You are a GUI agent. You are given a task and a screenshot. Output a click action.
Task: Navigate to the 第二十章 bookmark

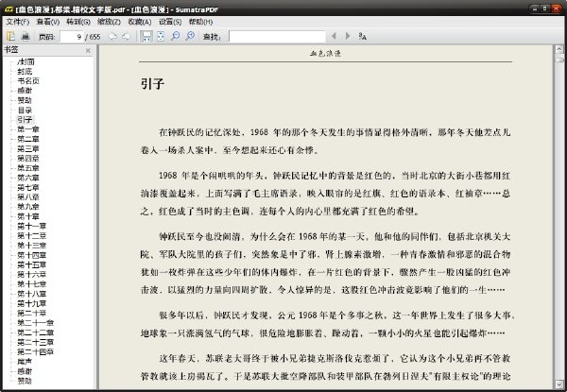pyautogui.click(x=32, y=313)
